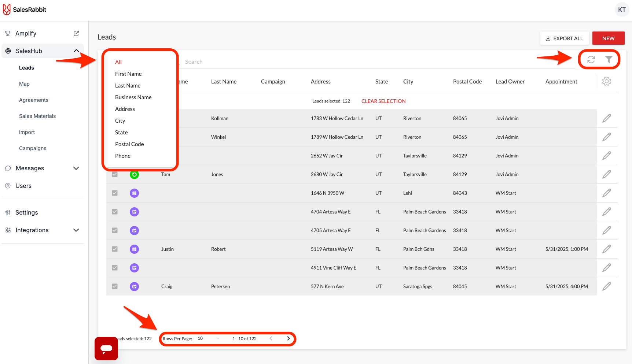The image size is (632, 364).
Task: Open the filter funnel icon
Action: coord(609,59)
